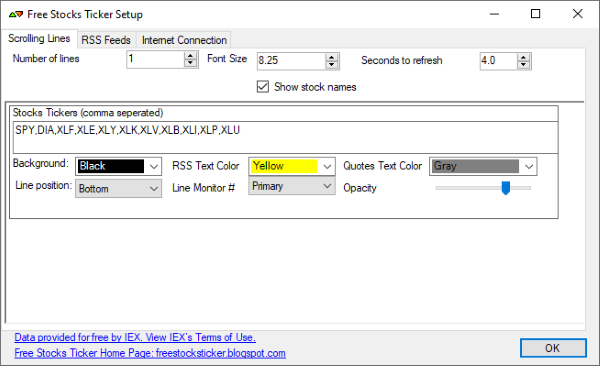This screenshot has height=366, width=600.
Task: Click the Opacity slider handle
Action: [506, 188]
